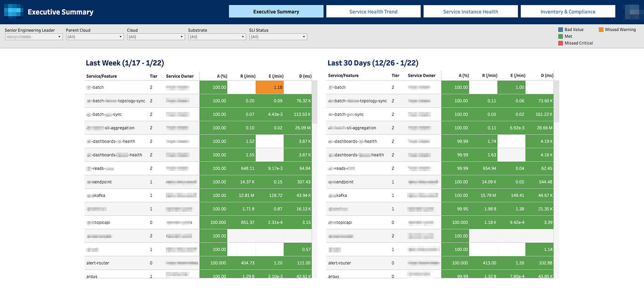
Task: Select the 26.09 M cell
Action: 298,128
